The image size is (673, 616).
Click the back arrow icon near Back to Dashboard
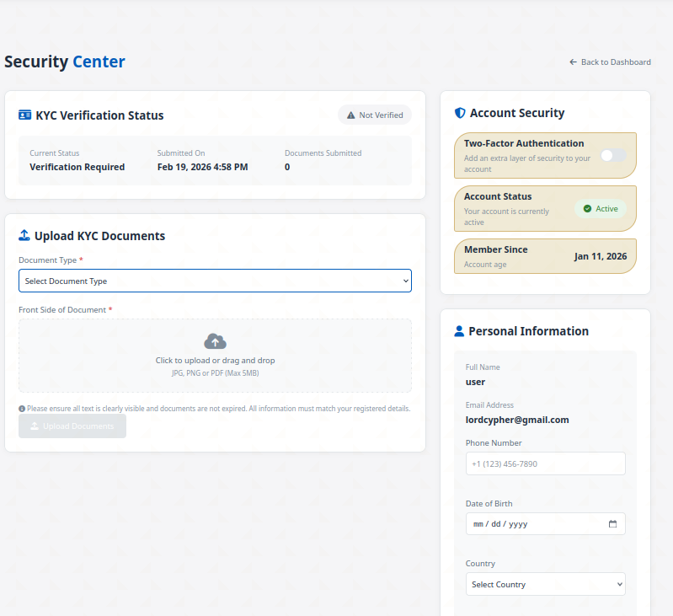coord(573,62)
